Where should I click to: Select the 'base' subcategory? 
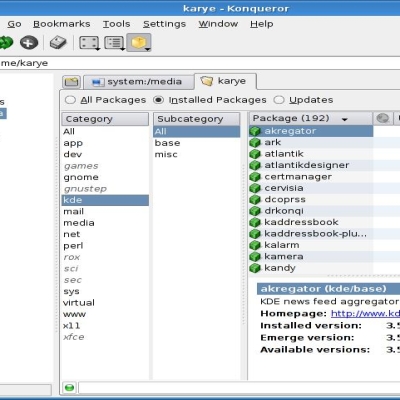click(x=197, y=143)
